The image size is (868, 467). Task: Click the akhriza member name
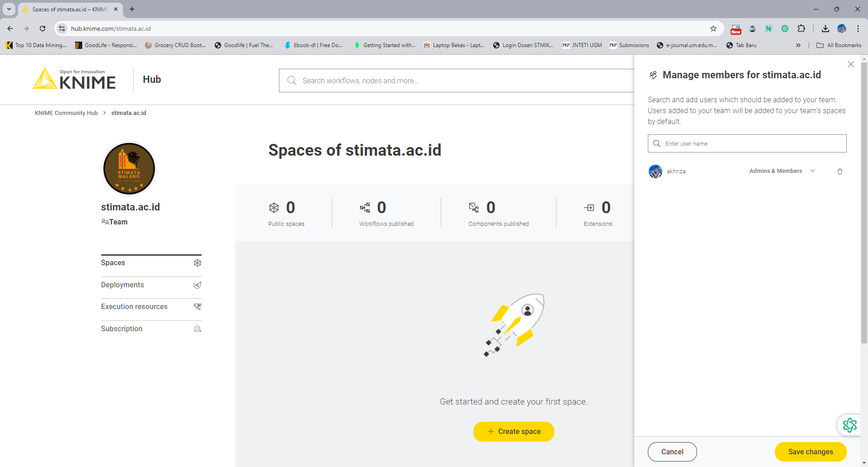[676, 172]
